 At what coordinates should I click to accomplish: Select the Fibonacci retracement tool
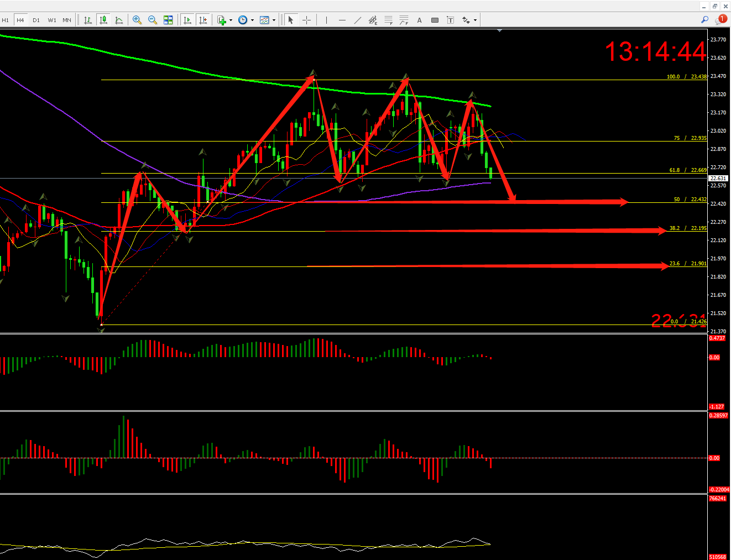[389, 20]
